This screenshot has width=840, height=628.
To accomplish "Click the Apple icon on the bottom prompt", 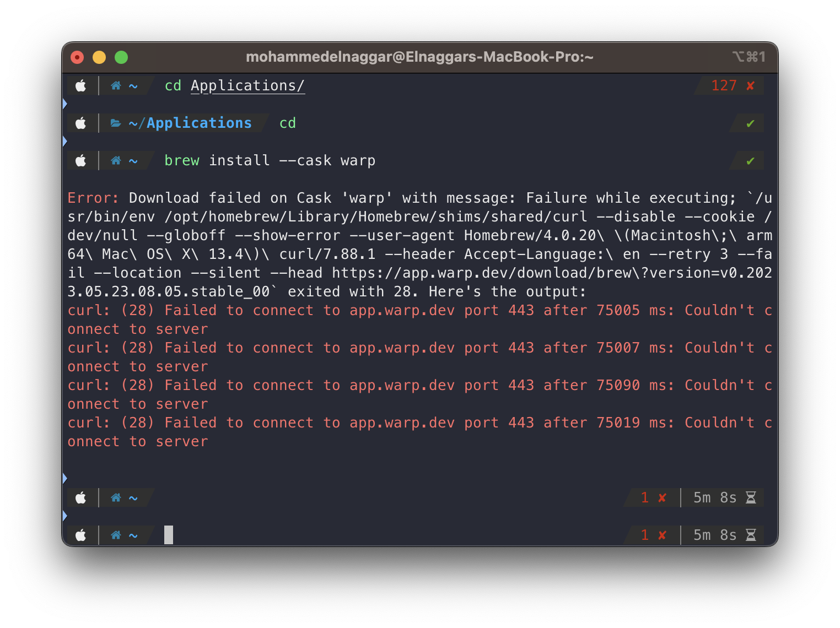I will point(81,535).
